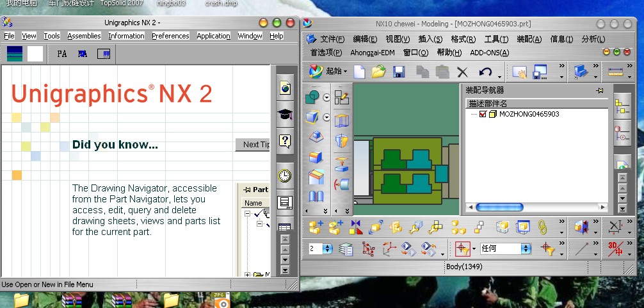Open the Ahongzai-EDM menu
Screen dimensions: 644x308
click(372, 53)
